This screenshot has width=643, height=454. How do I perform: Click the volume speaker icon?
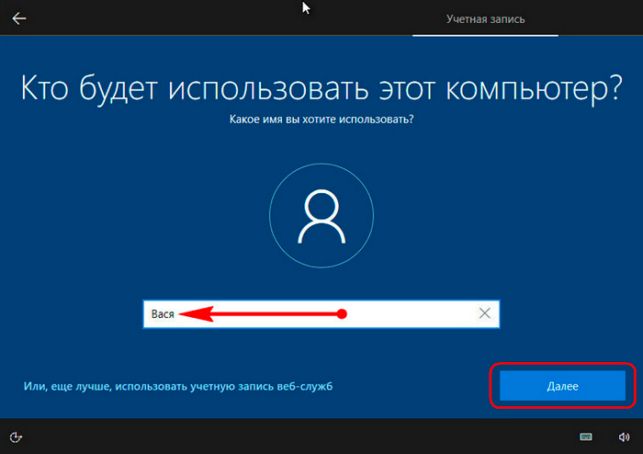[x=624, y=437]
